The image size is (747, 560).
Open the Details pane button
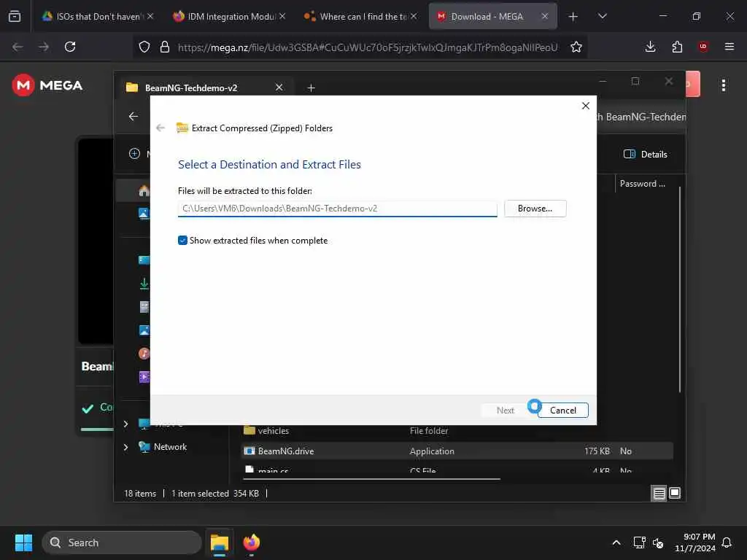646,154
